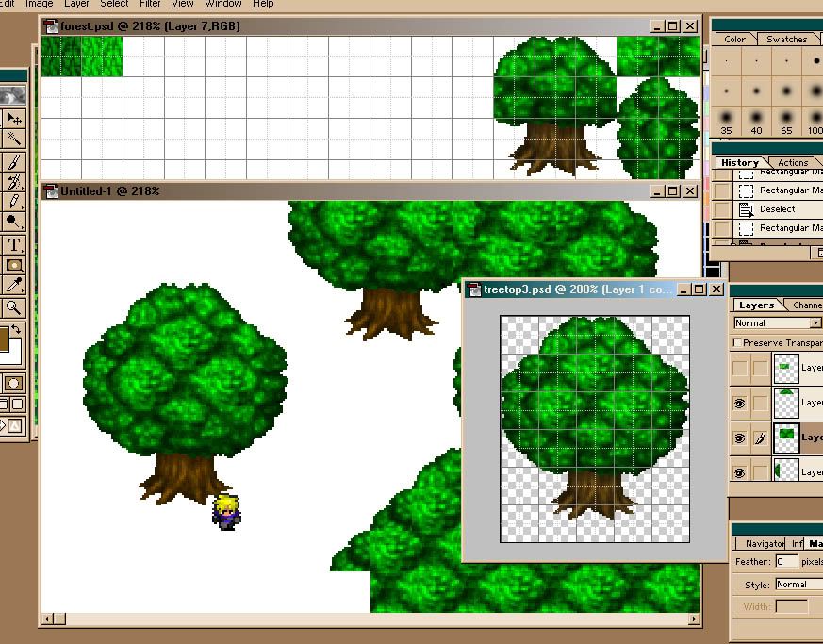Select the Eyedropper tool
823x644 pixels.
(x=13, y=285)
